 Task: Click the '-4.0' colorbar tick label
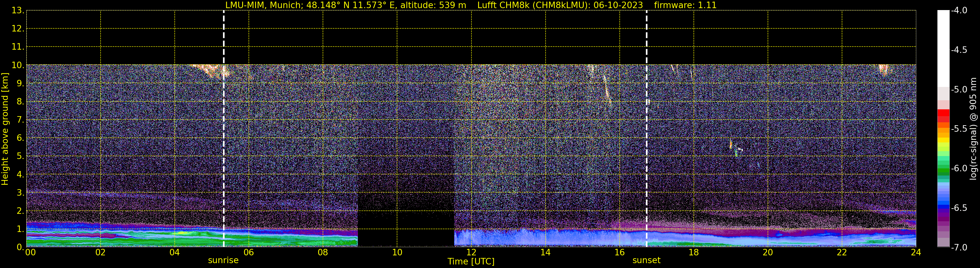(959, 11)
